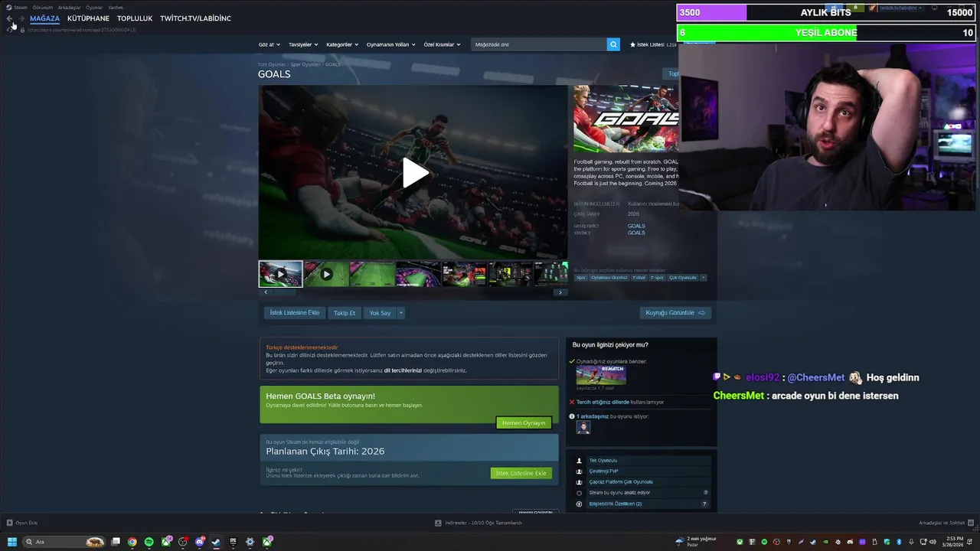
Task: Open the TOPLULUK tab
Action: point(135,18)
